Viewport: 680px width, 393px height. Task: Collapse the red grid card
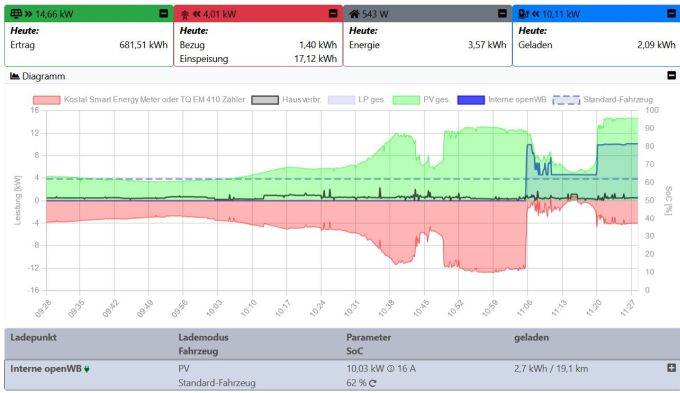(333, 13)
